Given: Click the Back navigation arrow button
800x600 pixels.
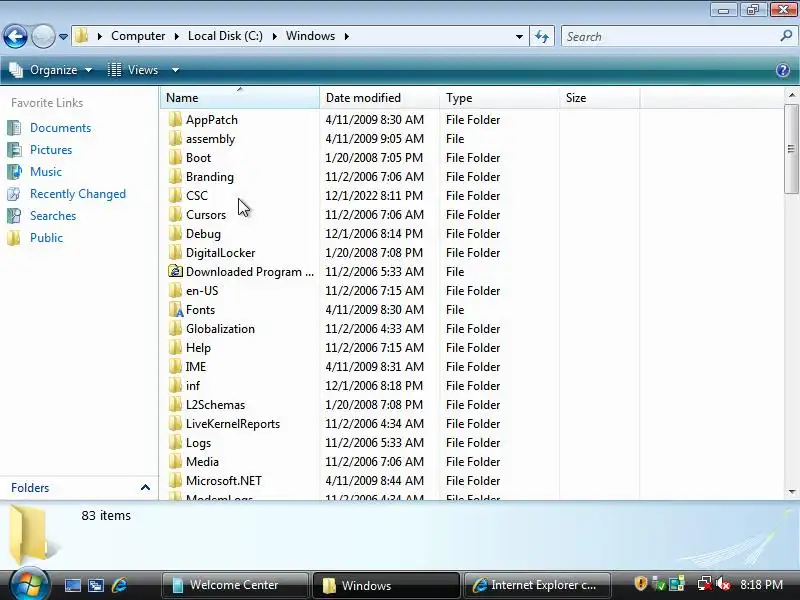Looking at the screenshot, I should [x=15, y=36].
